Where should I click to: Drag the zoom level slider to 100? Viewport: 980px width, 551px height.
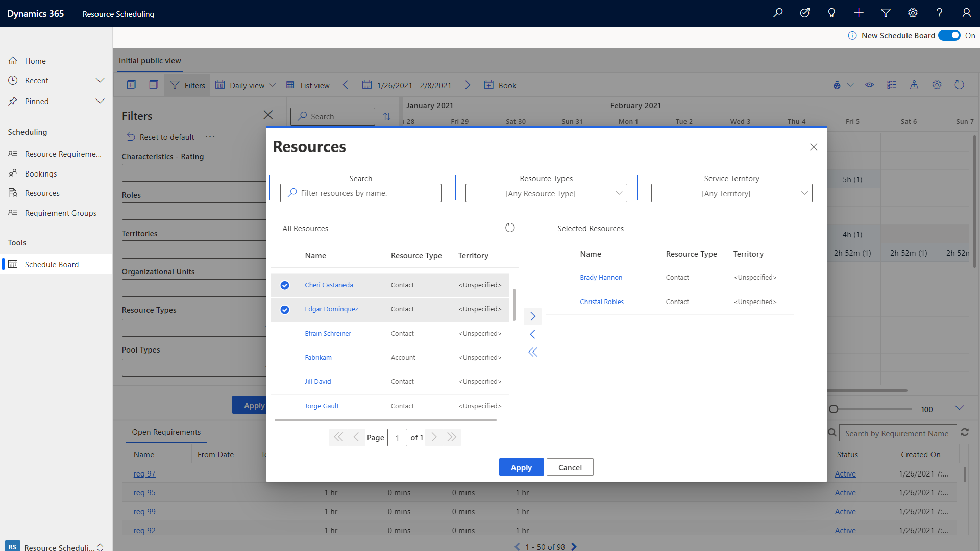click(834, 408)
